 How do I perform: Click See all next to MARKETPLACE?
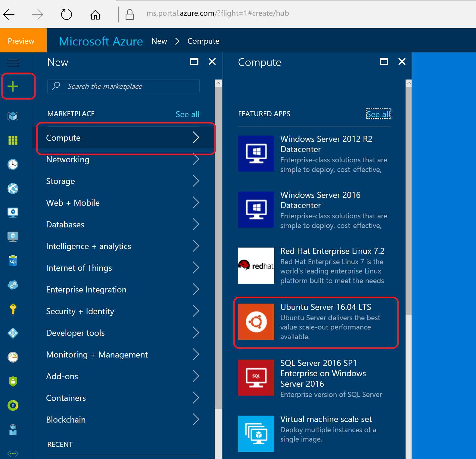coord(188,114)
